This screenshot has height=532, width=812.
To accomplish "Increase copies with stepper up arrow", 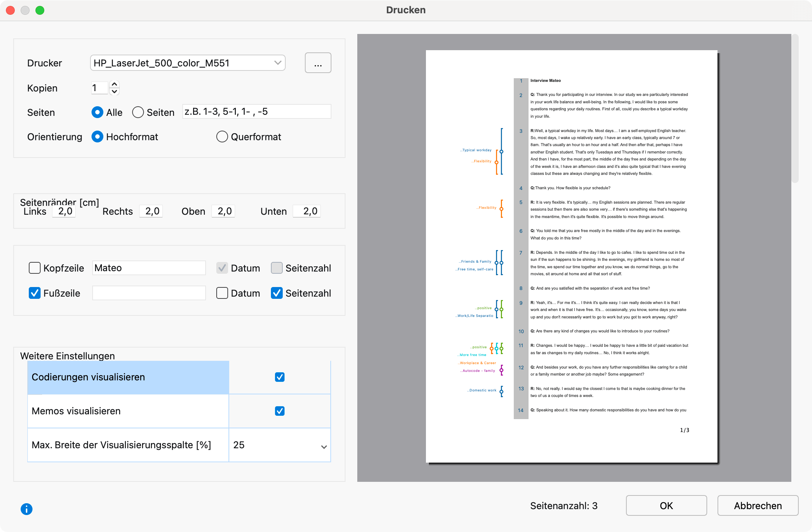I will [114, 84].
